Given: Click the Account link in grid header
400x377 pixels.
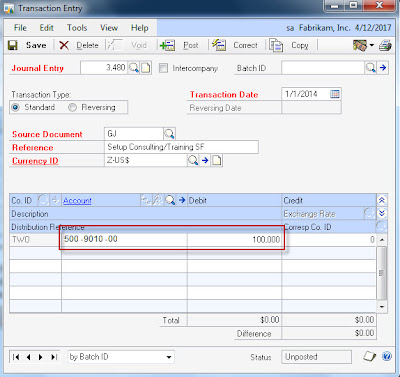Looking at the screenshot, I should coord(77,201).
